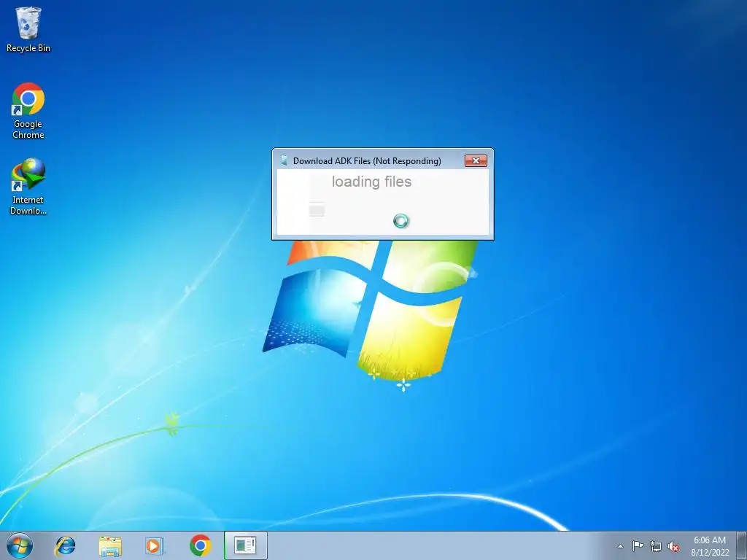Select the Download ADK Files taskbar button
747x560 pixels.
coord(245,545)
